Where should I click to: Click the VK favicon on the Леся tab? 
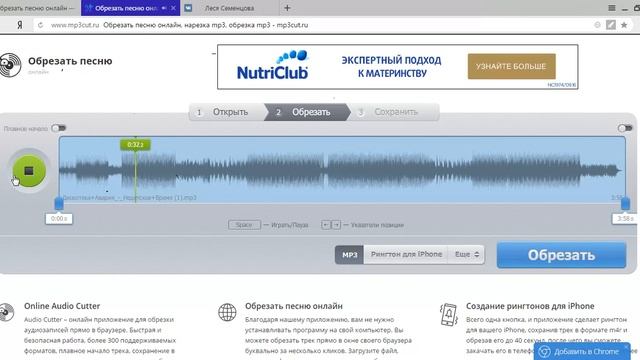click(188, 8)
